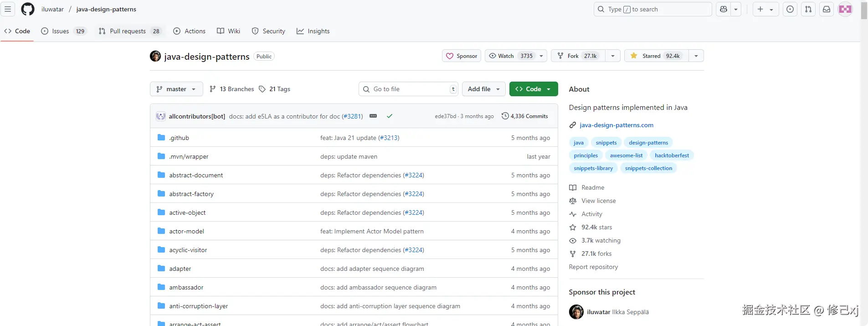This screenshot has height=326, width=868.
Task: Switch to the Issues tab
Action: click(x=64, y=31)
